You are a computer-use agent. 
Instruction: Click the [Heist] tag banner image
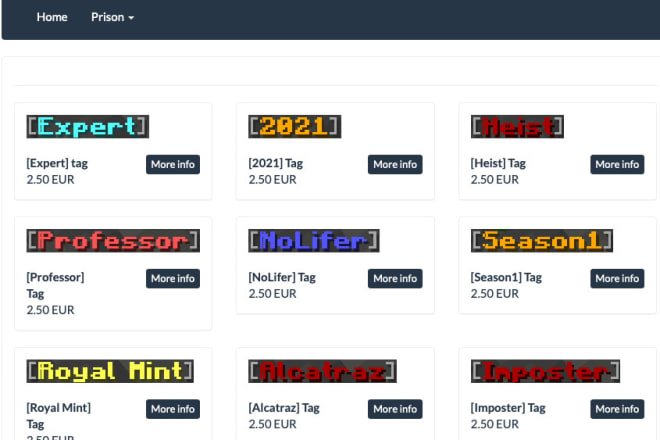coord(517,126)
